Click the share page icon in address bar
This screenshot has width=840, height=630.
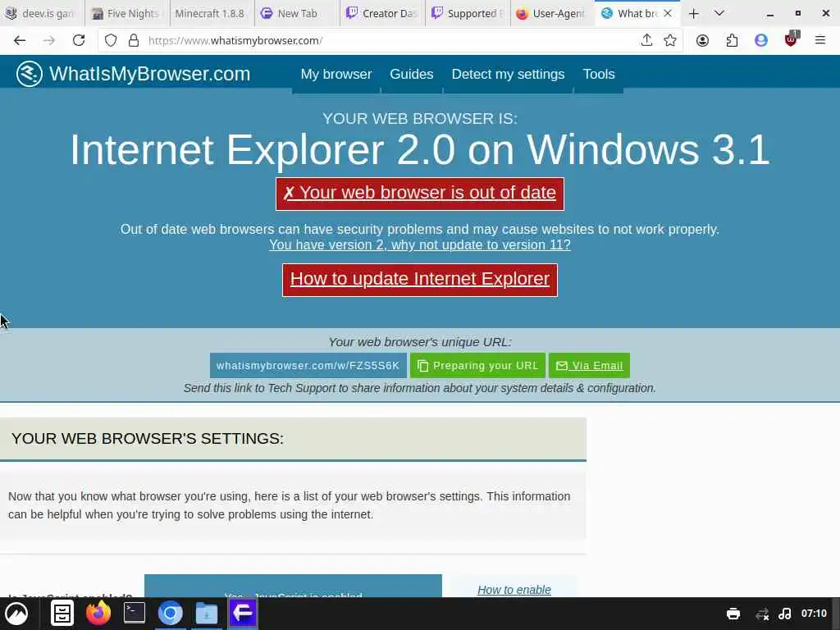(646, 41)
